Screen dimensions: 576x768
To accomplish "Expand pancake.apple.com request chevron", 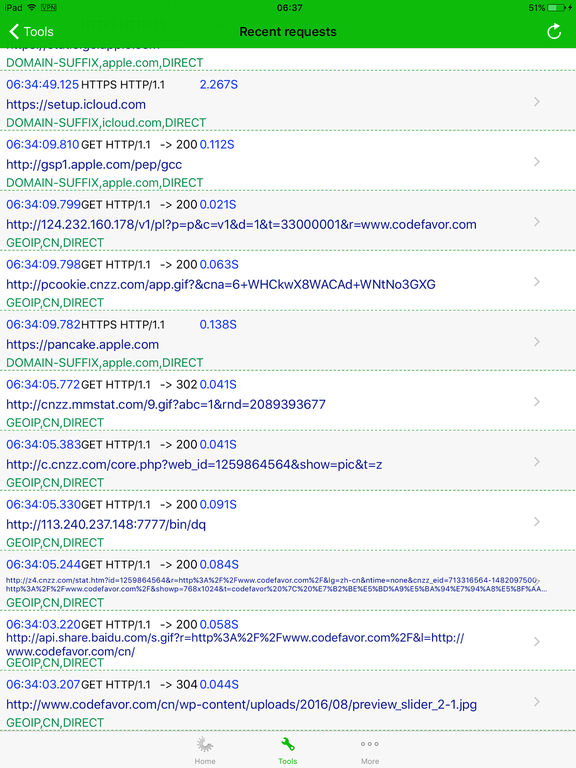I will 537,341.
